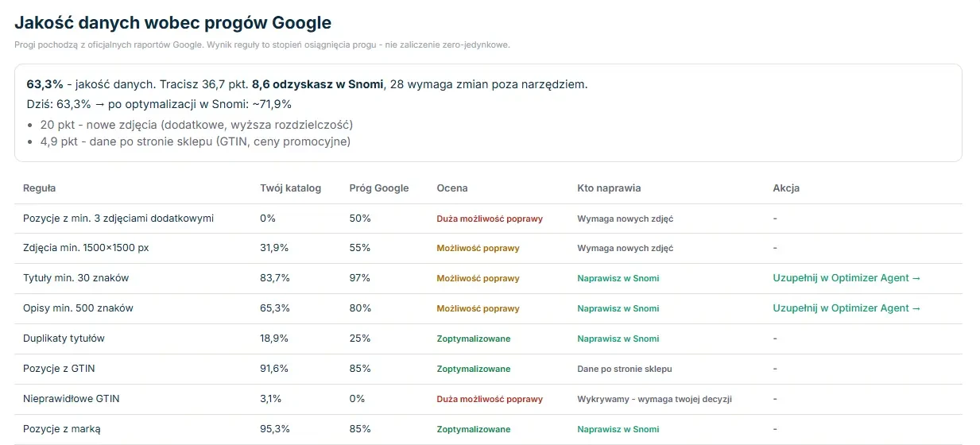Click 'Wymaga nowych zdjęć' in Zdjęcia 1500×1500 row
980x445 pixels.
(x=625, y=248)
